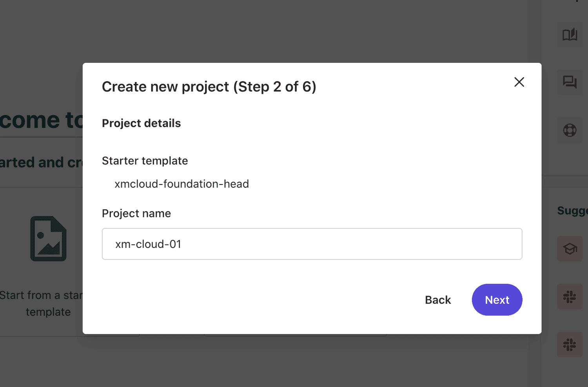Click the Project details heading

click(142, 123)
